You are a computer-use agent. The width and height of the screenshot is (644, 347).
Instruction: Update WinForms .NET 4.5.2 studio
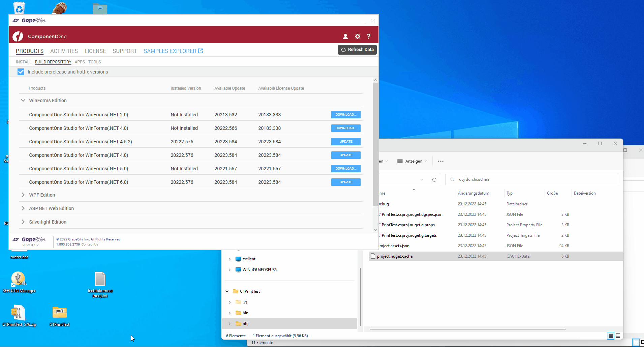point(346,142)
